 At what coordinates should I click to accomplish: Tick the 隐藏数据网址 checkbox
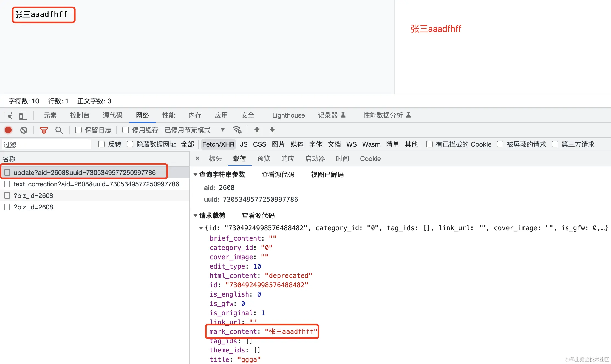[130, 144]
